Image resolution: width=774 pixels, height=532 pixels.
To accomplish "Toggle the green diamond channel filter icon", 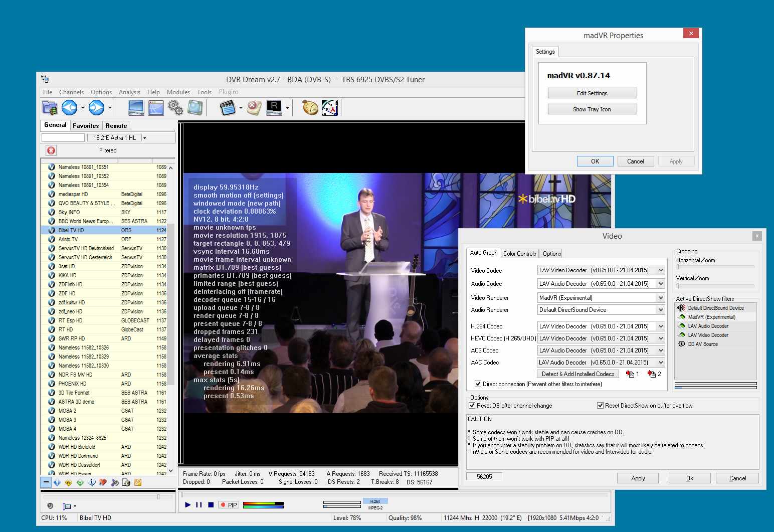I will click(x=80, y=482).
